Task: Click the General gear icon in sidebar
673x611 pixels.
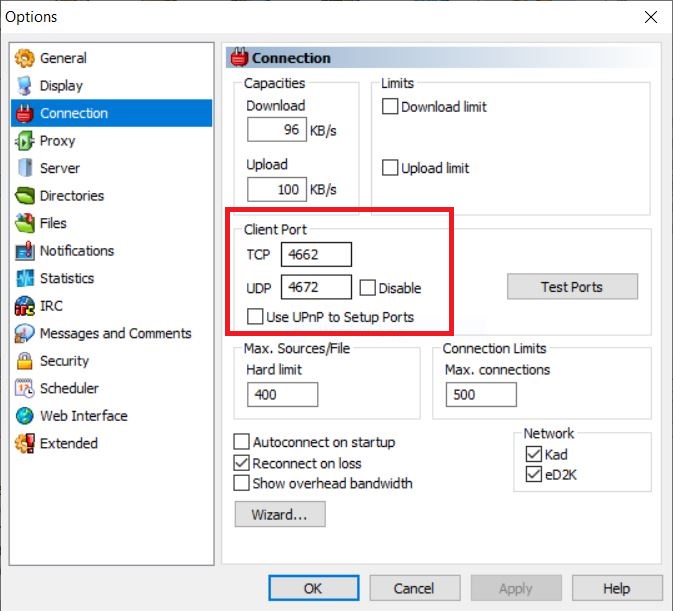Action: click(25, 58)
